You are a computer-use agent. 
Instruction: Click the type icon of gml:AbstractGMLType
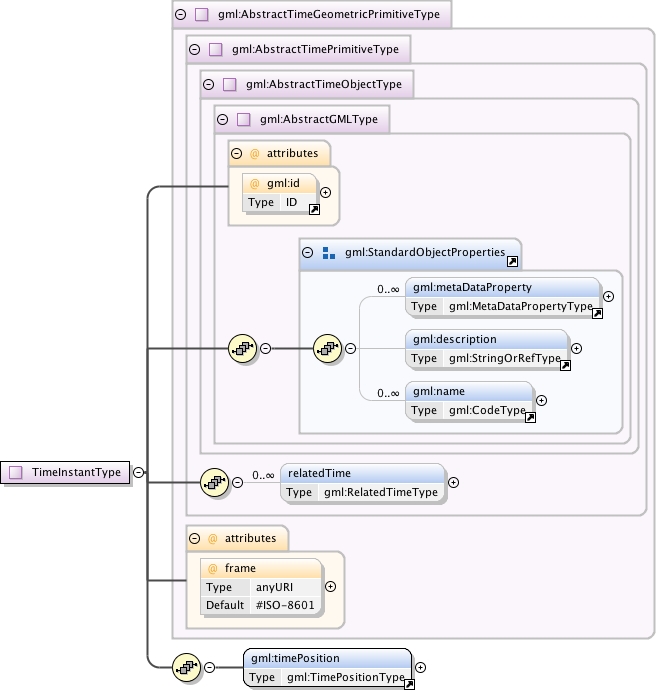(x=244, y=119)
